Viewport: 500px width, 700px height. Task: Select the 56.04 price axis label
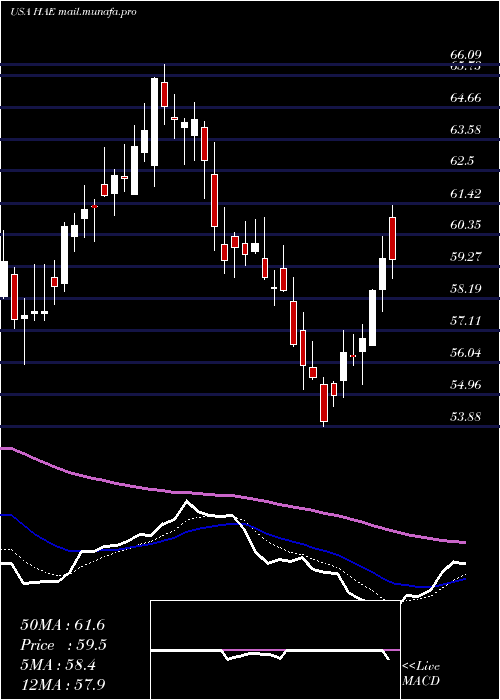(466, 353)
